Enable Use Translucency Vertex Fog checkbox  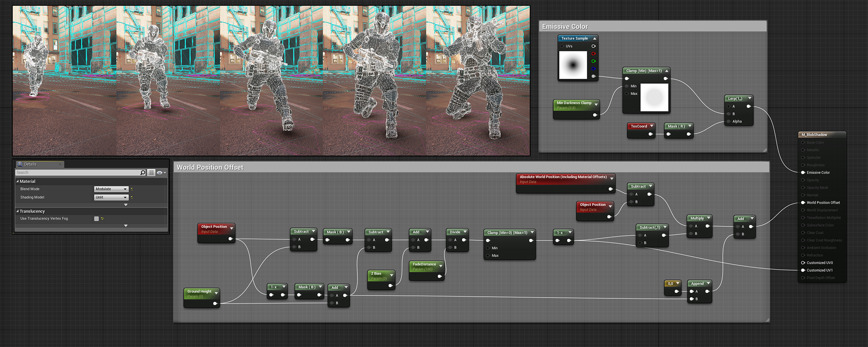click(96, 219)
